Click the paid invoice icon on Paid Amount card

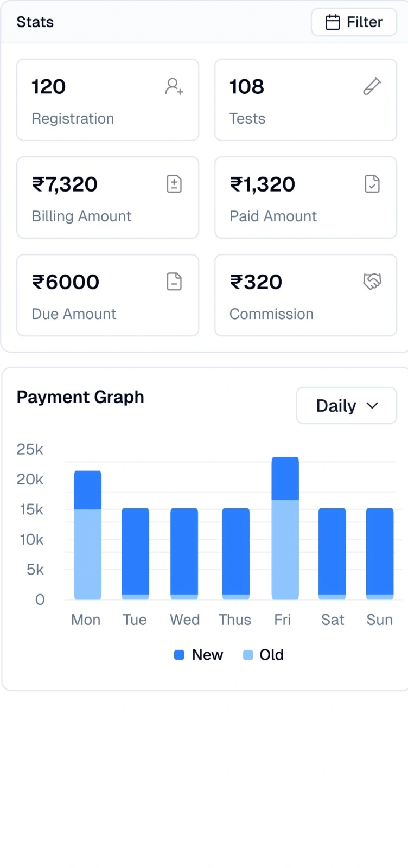click(372, 183)
